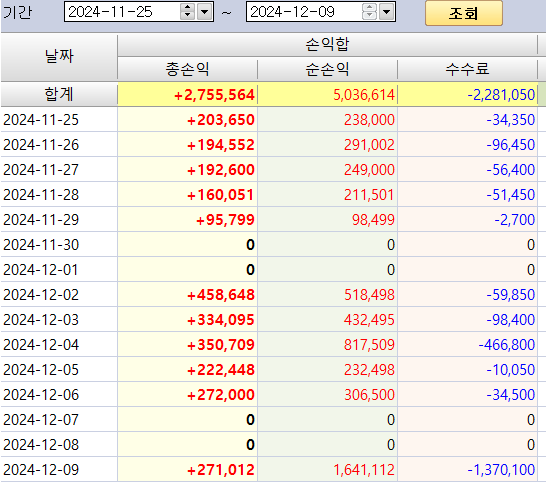The height and width of the screenshot is (488, 546).
Task: Decrease start date with down spinner arrow
Action: coord(188,16)
